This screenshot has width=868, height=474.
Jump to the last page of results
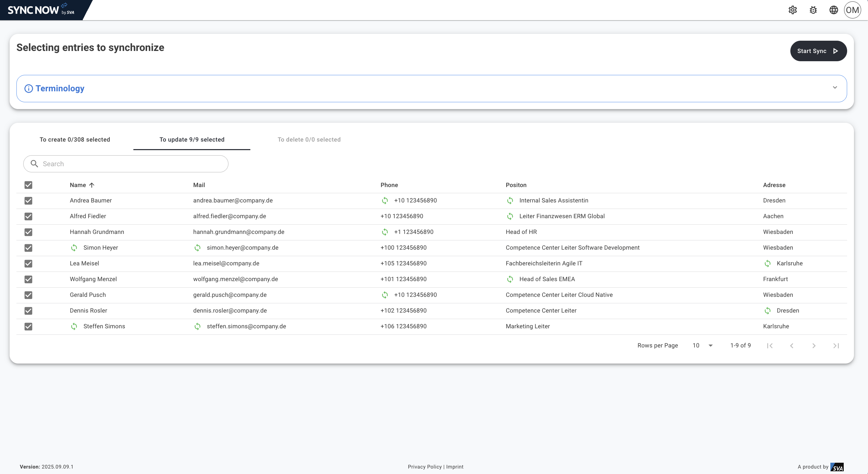(836, 345)
